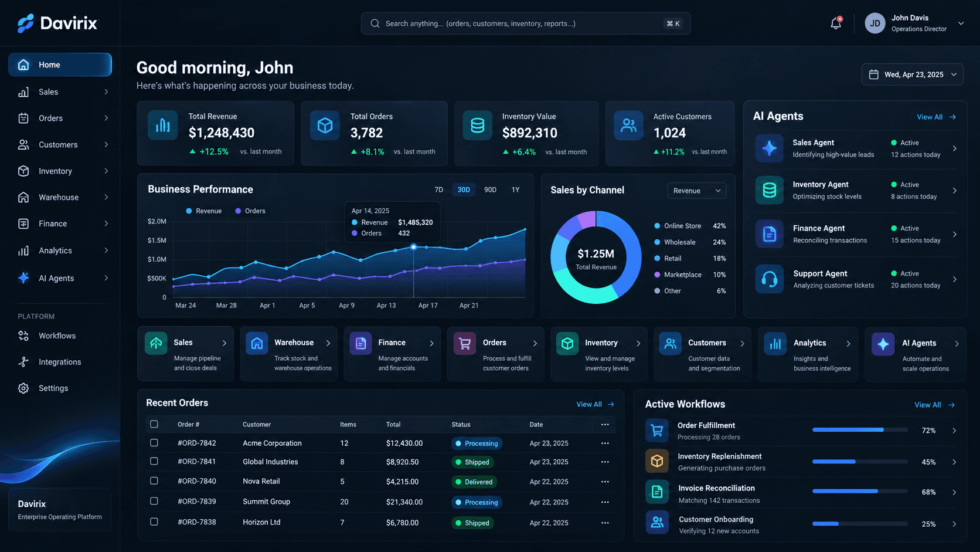The height and width of the screenshot is (552, 980).
Task: Open the notifications bell
Action: coord(836,23)
